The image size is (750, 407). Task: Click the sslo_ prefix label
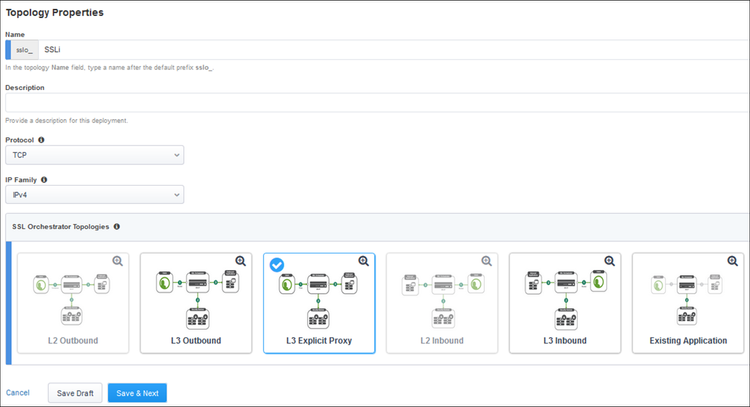click(24, 50)
